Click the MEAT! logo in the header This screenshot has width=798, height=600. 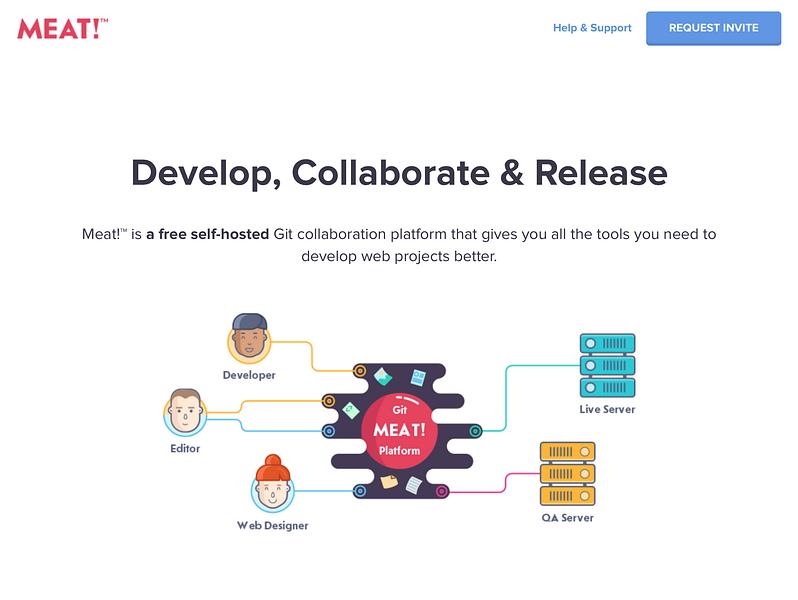click(x=63, y=29)
